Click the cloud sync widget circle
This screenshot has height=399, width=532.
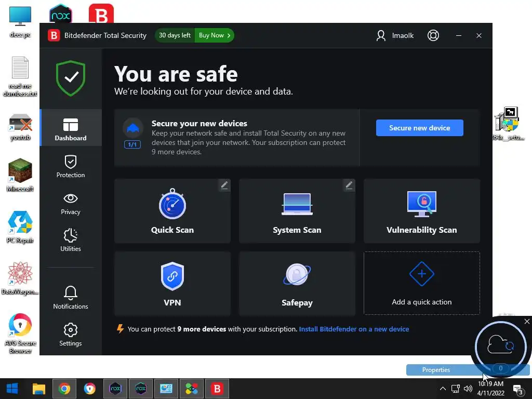point(500,347)
